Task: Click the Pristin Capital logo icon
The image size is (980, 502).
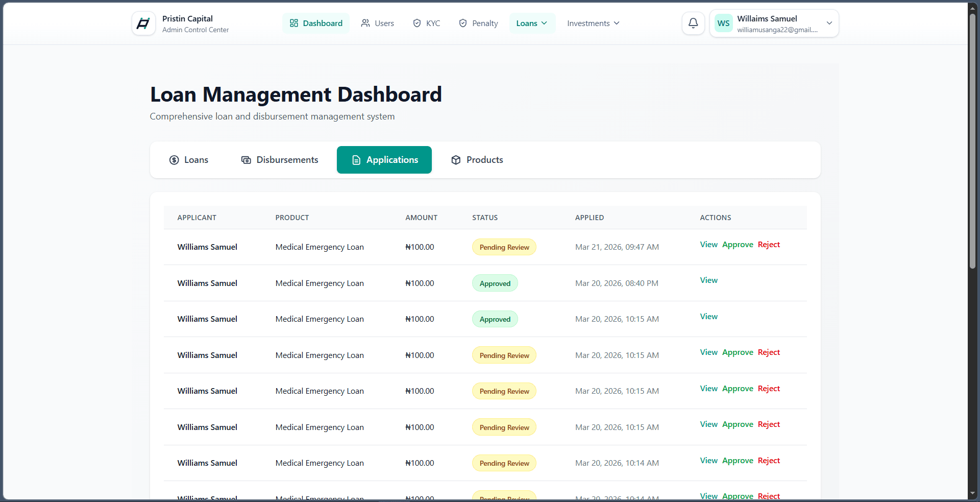Action: coord(143,23)
